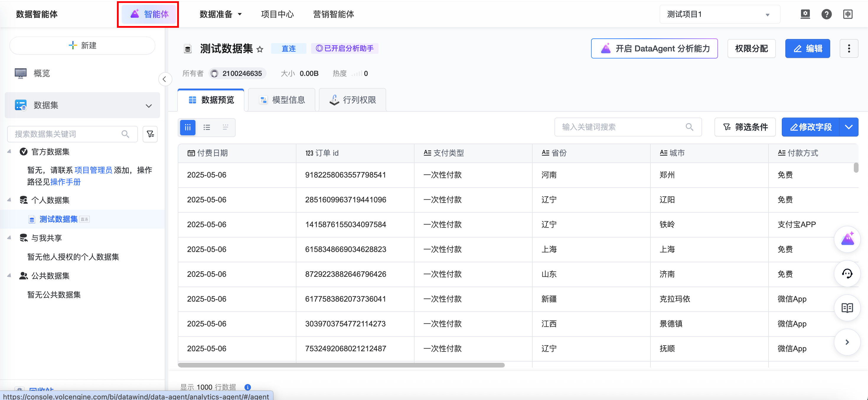Collapse the 个人数据集 tree node

(9, 200)
